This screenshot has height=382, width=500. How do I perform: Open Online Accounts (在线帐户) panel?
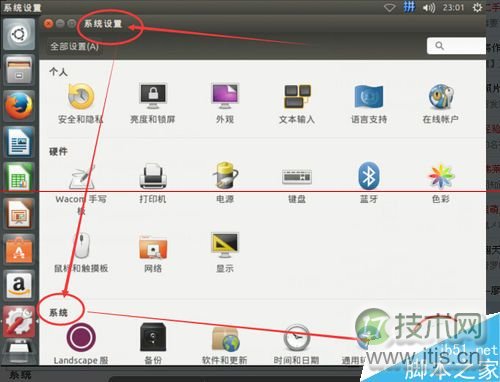pos(441,103)
